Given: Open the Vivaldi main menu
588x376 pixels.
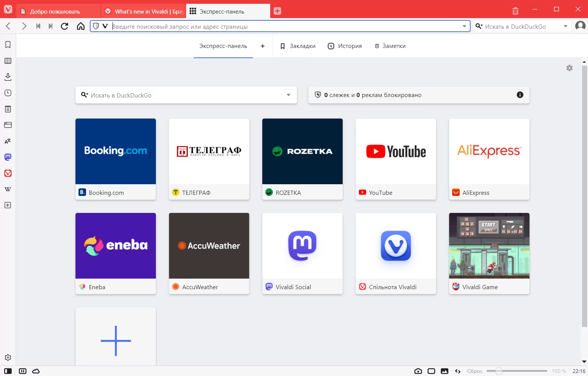Looking at the screenshot, I should coord(8,9).
